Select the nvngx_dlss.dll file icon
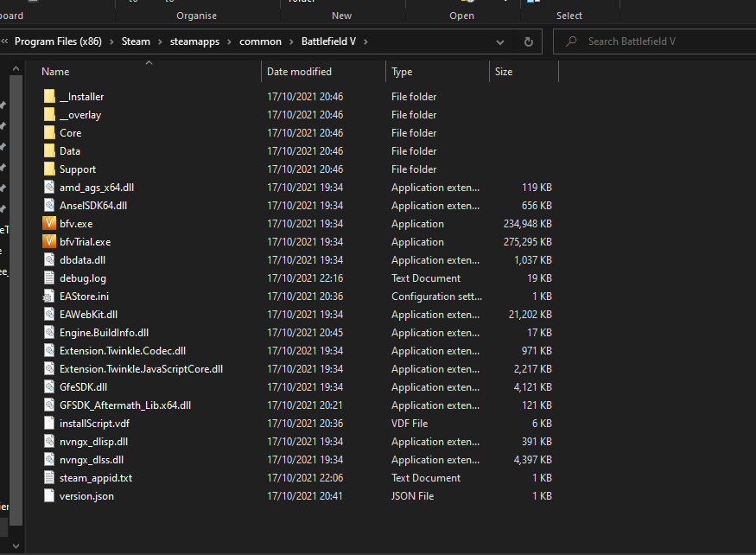 coord(49,460)
